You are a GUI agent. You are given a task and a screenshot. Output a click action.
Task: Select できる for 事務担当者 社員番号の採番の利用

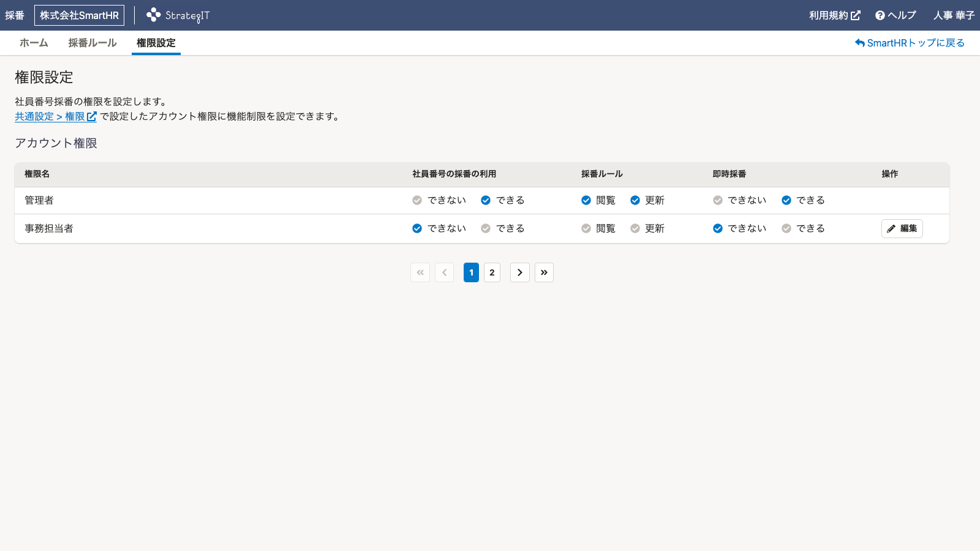[x=486, y=228]
